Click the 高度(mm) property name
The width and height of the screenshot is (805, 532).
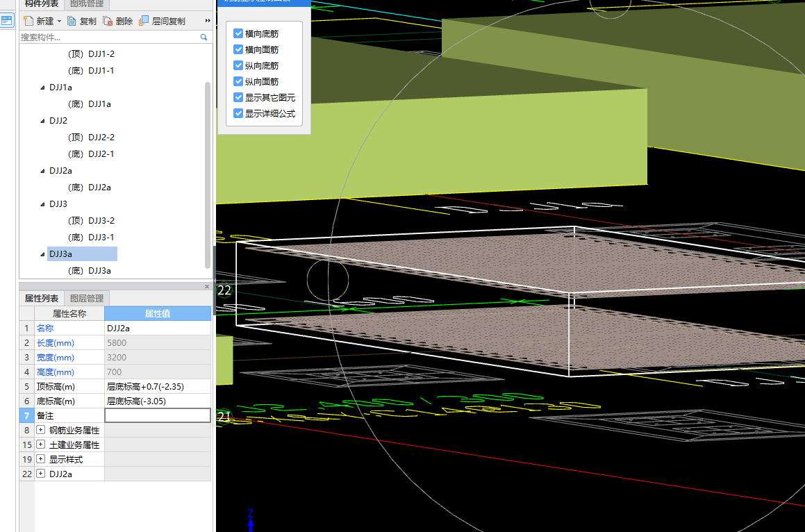pyautogui.click(x=56, y=372)
